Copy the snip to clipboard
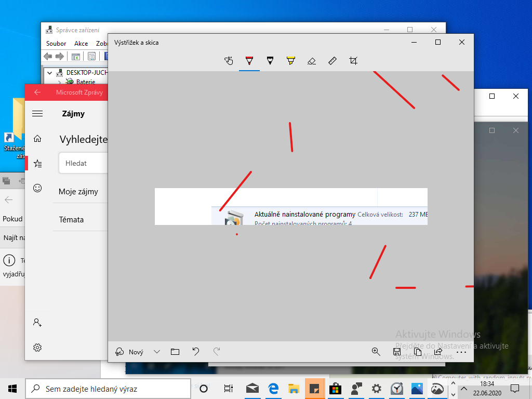Screen dimensions: 532x399 [x=418, y=352]
